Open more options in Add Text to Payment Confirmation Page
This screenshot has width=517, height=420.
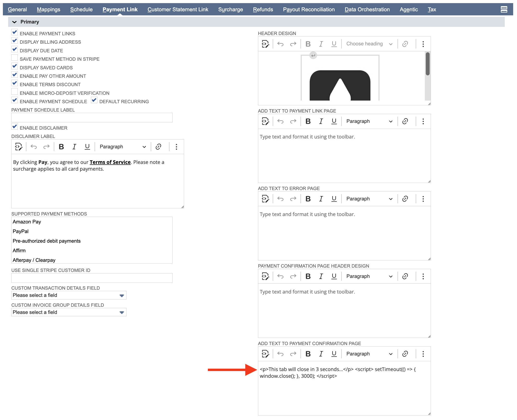point(423,354)
